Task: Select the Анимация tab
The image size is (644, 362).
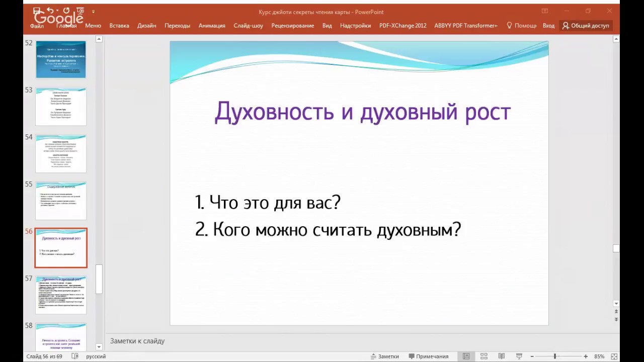Action: (x=212, y=26)
